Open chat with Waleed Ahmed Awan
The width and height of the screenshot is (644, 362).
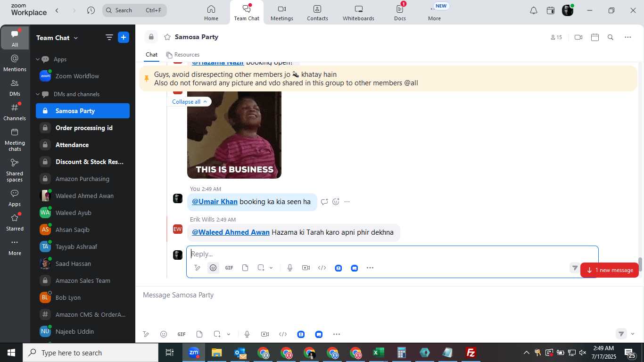tap(83, 196)
